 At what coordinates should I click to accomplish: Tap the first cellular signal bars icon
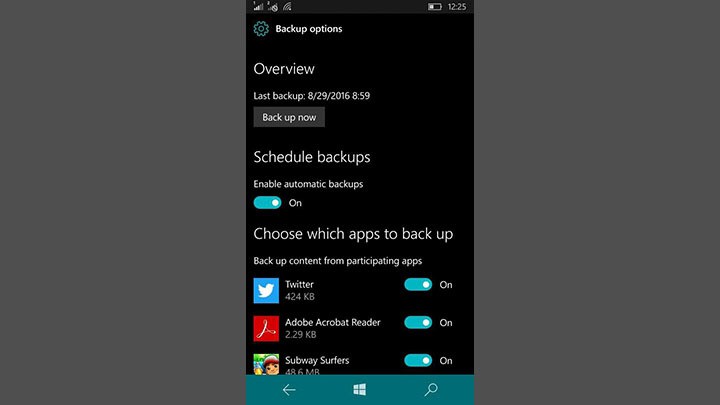coord(259,6)
